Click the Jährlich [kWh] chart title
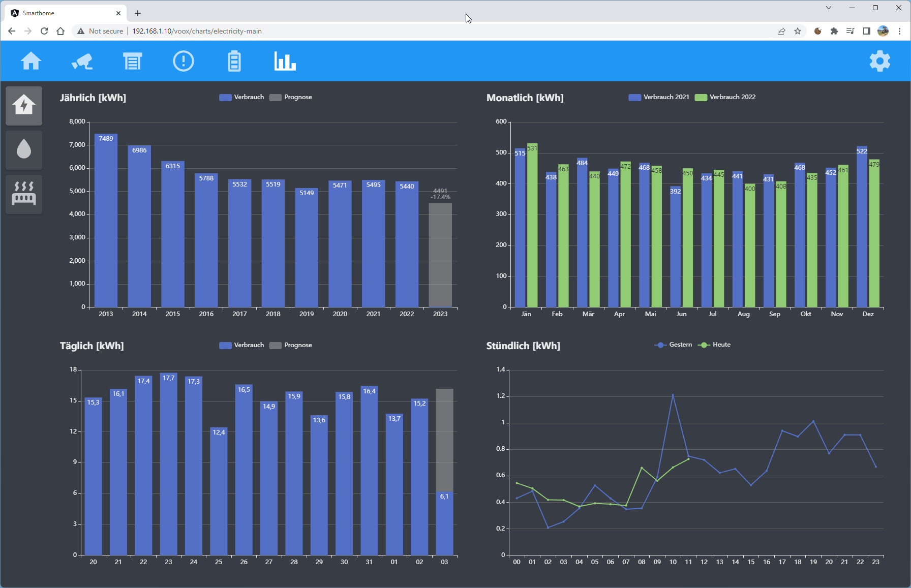 [93, 98]
